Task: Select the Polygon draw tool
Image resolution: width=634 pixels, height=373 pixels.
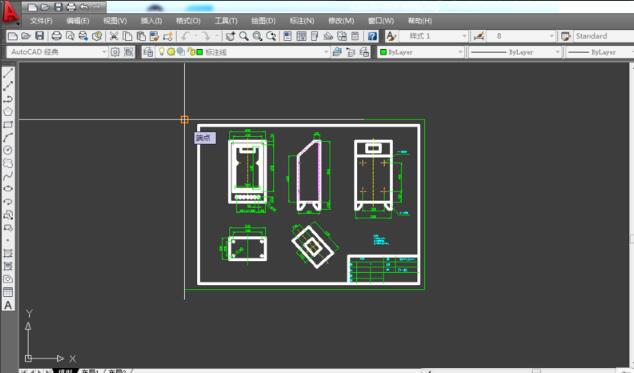Action: (x=8, y=112)
